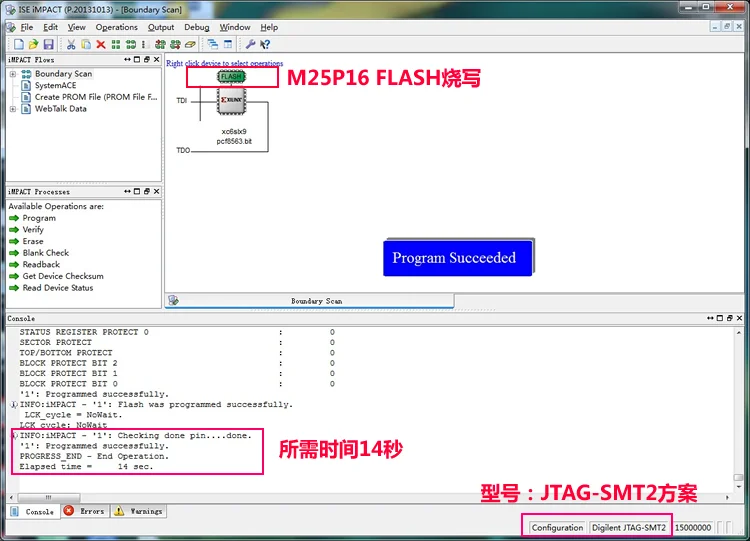Click console vertical scrollbar up arrow
This screenshot has height=541, width=750.
[x=739, y=332]
